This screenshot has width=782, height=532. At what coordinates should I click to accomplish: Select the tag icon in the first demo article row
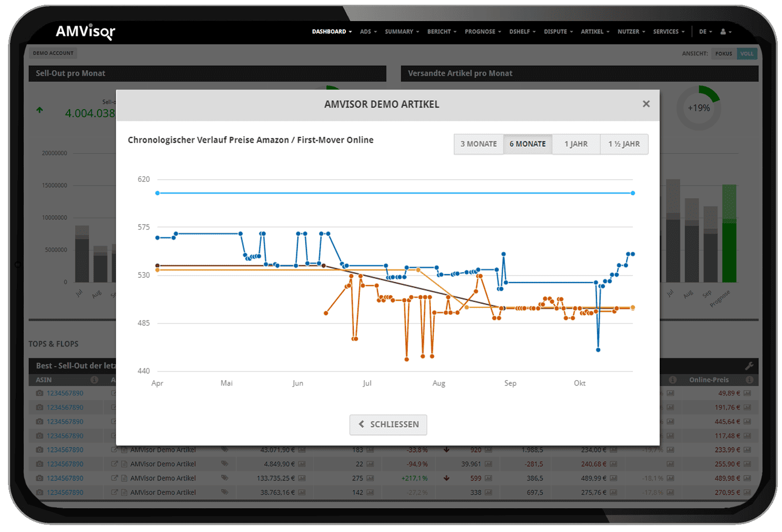coord(224,449)
